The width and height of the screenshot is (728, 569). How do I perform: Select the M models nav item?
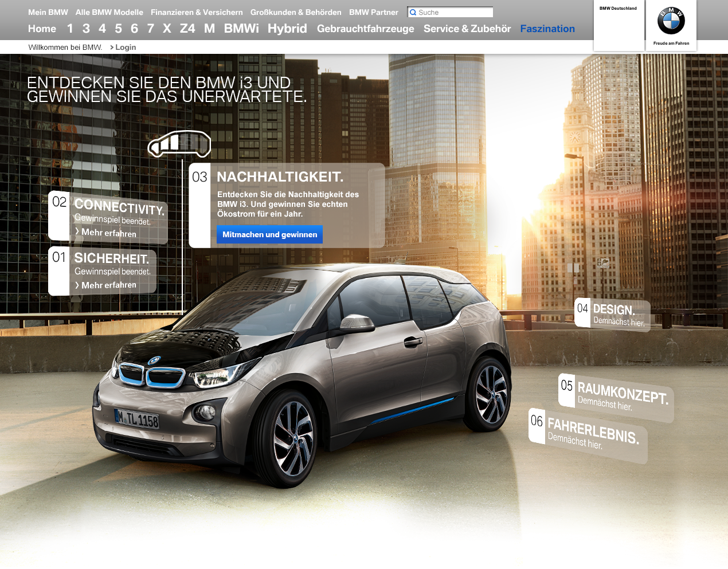click(x=209, y=29)
